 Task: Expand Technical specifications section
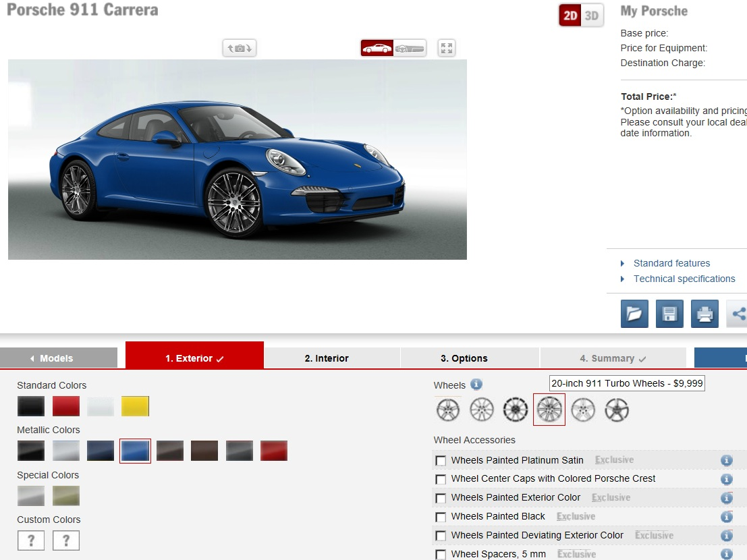[684, 279]
